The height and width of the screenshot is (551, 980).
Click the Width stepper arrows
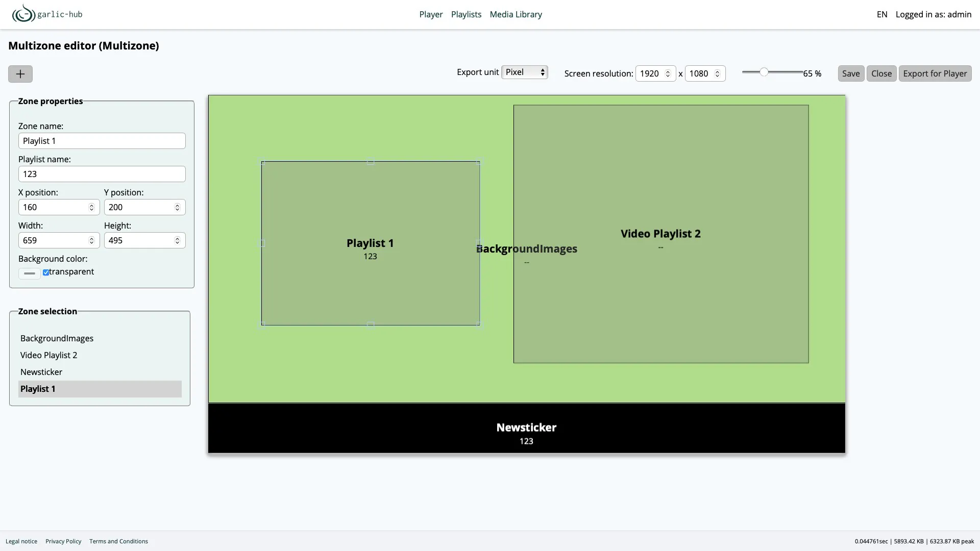(91, 240)
